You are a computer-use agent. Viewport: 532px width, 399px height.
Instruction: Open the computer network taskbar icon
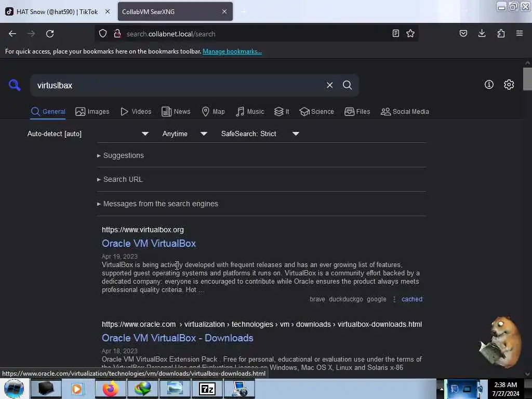[x=240, y=389]
